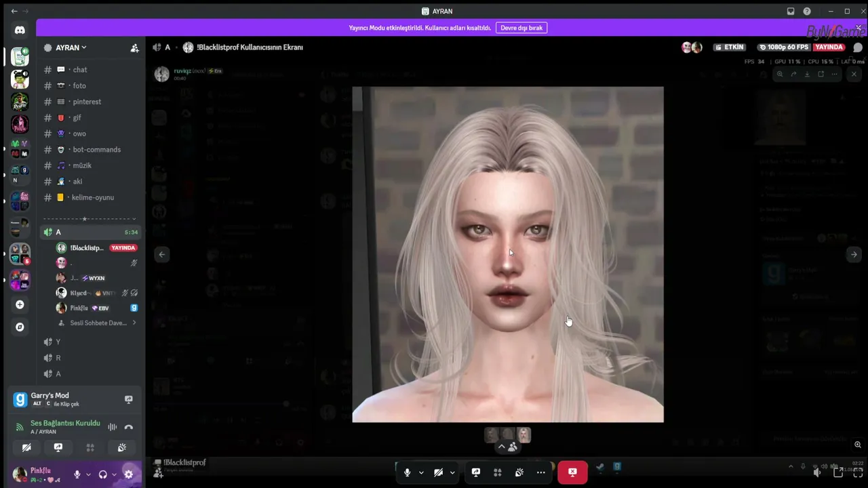Screen dimensions: 868x488
Task: Click the Devre dışı bırak button
Action: 521,28
